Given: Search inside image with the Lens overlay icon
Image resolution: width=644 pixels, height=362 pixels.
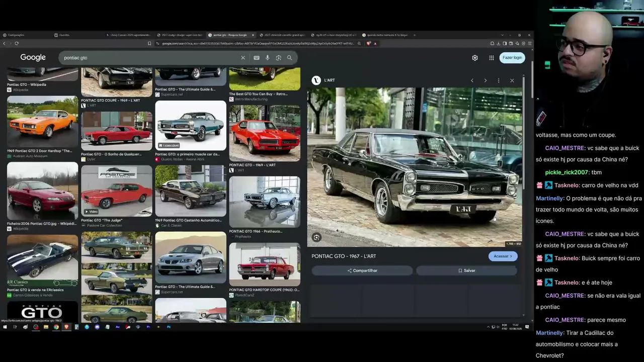Looking at the screenshot, I should [316, 237].
